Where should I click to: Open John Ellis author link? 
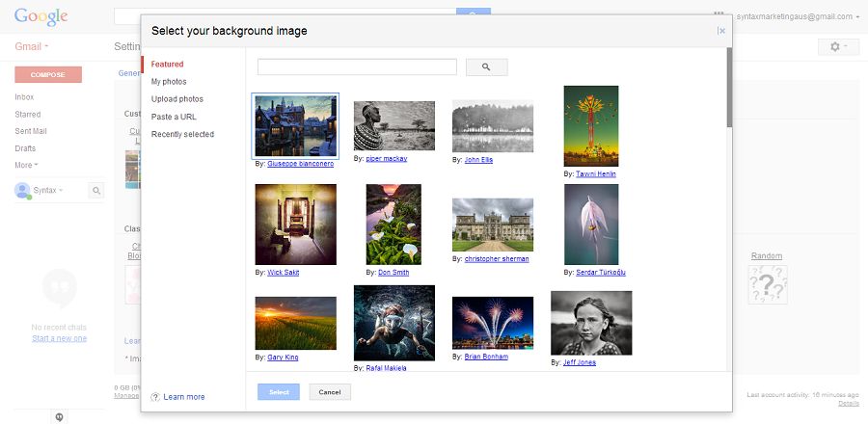(x=478, y=160)
